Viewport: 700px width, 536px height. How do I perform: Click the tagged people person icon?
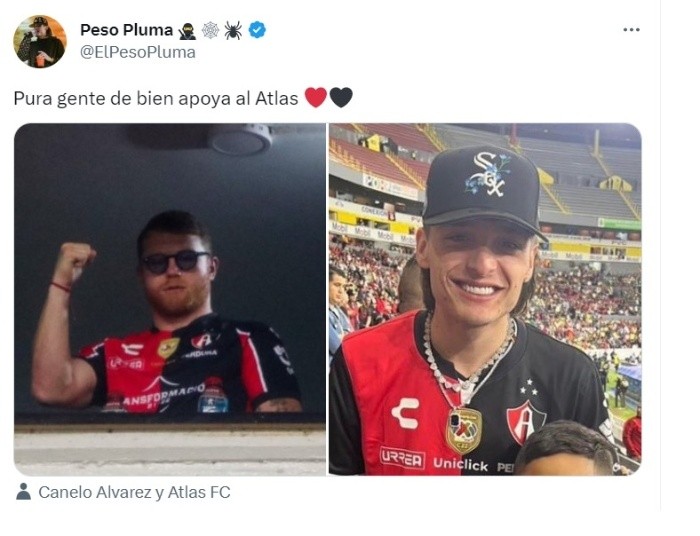point(23,491)
